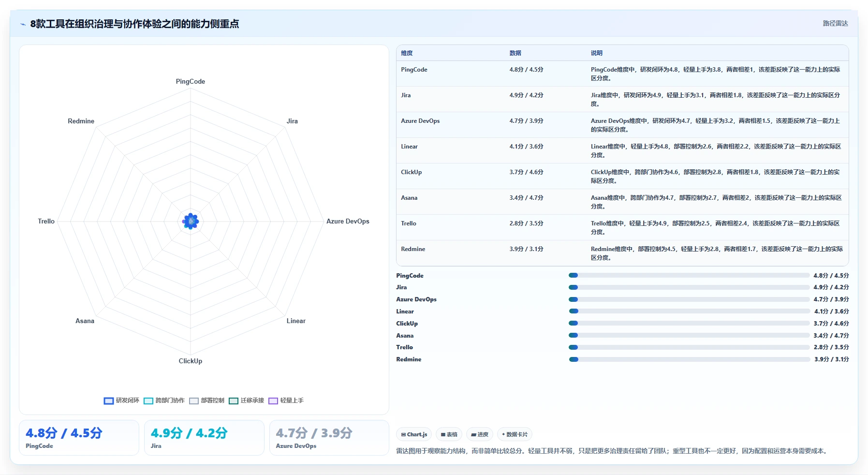Click the icon beside the dashboard title

23,24
